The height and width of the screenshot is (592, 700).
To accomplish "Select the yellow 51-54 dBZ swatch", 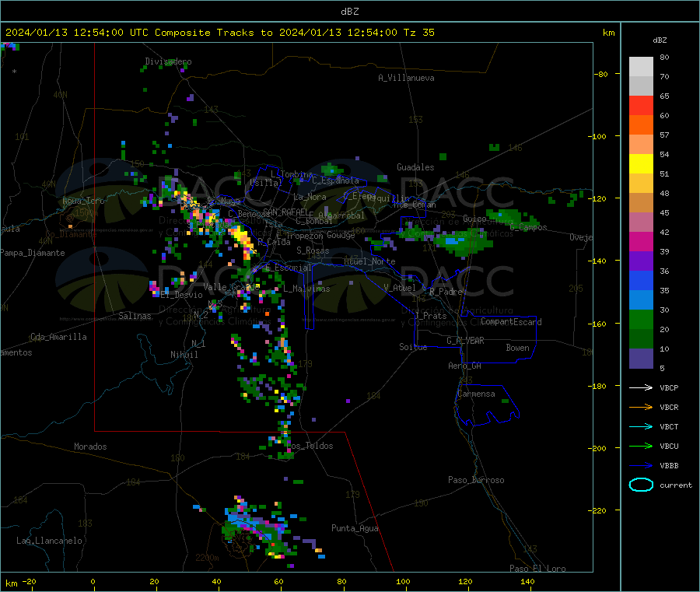I will click(x=641, y=164).
